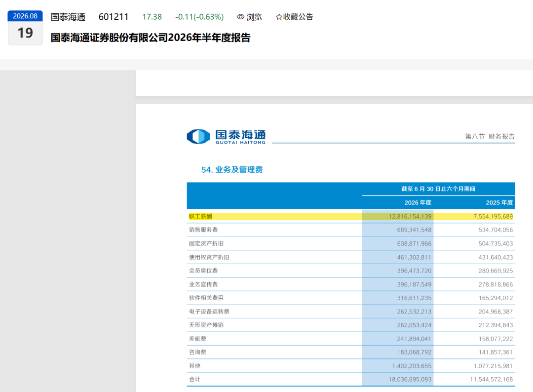Click the 第八节 财务报告 header text

pyautogui.click(x=490, y=136)
